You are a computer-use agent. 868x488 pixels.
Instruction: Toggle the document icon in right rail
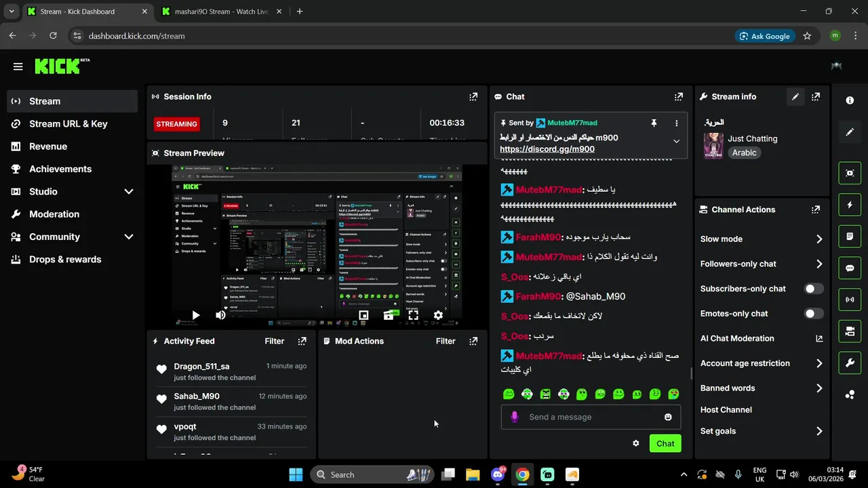pyautogui.click(x=850, y=237)
